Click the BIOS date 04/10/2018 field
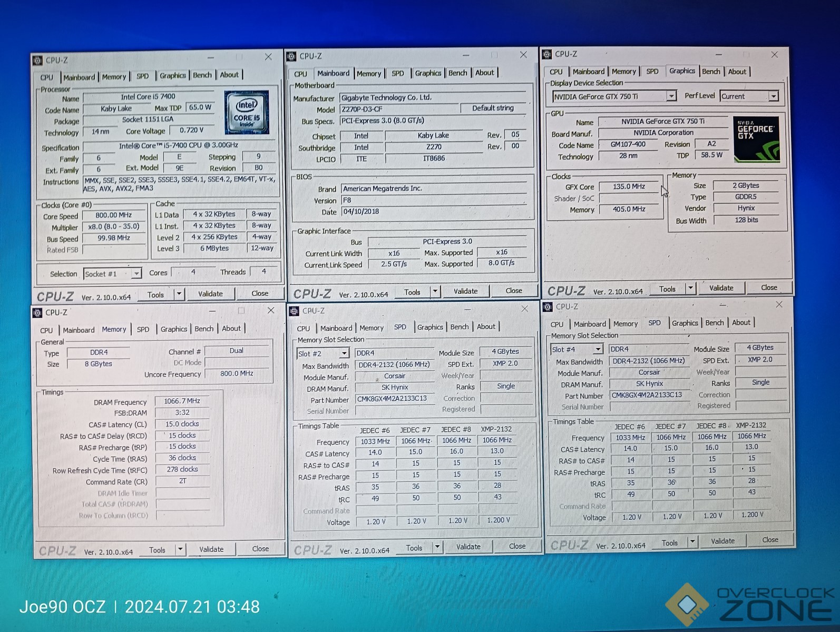The width and height of the screenshot is (840, 632). click(x=434, y=212)
